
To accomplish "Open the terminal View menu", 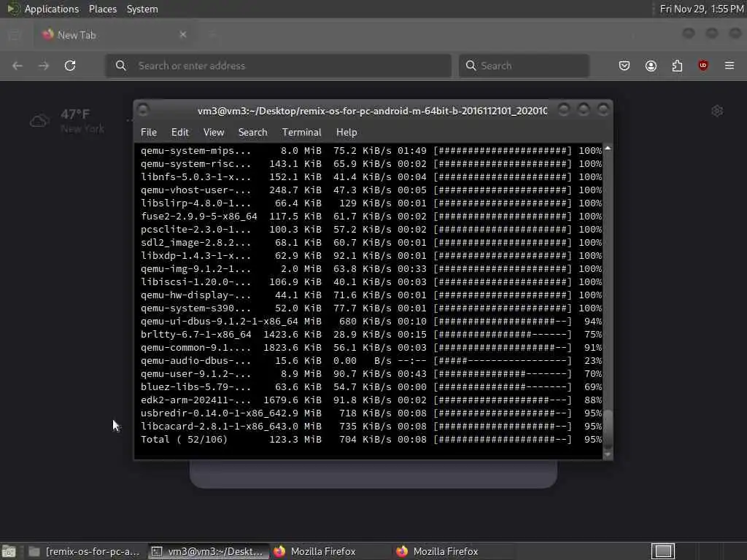I will (x=214, y=133).
